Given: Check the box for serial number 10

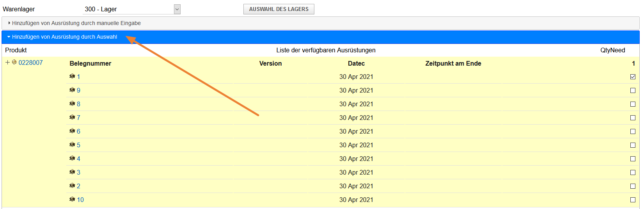Looking at the screenshot, I should pos(633,200).
